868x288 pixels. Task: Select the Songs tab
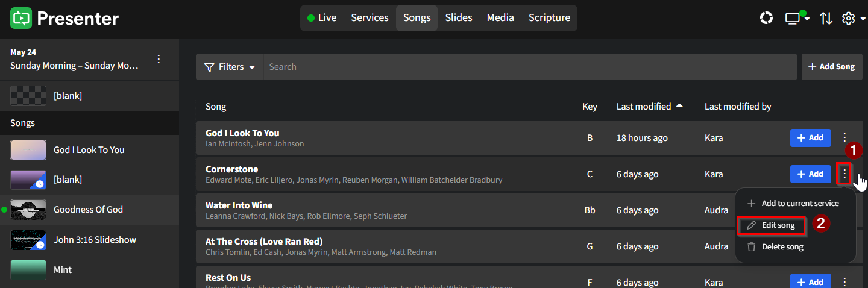(417, 18)
